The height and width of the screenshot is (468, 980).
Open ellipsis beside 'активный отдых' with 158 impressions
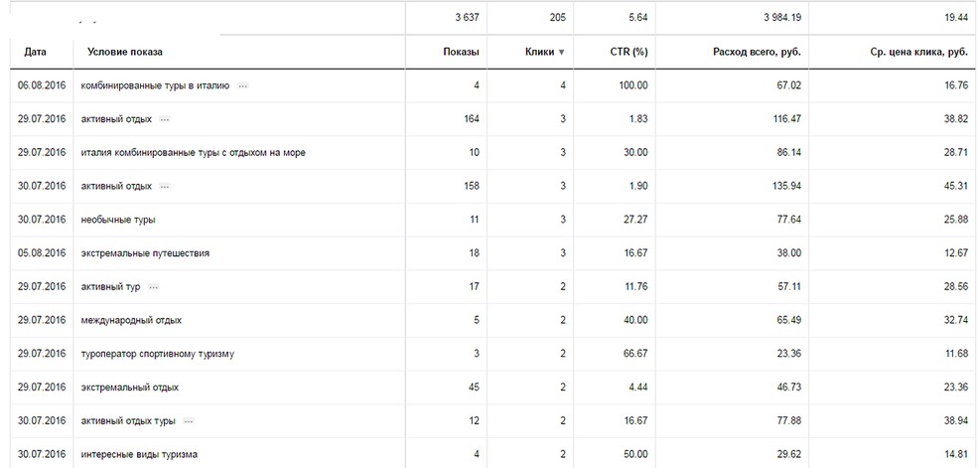[165, 186]
